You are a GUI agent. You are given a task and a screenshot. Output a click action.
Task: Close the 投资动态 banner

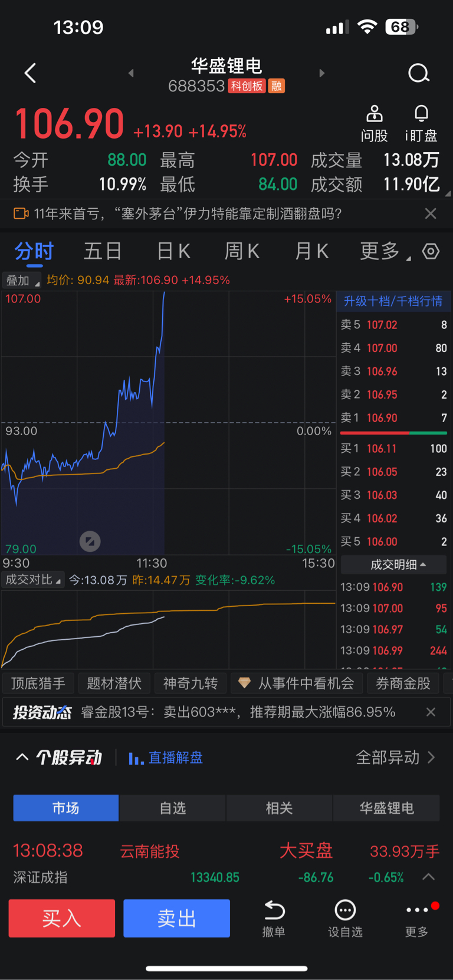(431, 712)
